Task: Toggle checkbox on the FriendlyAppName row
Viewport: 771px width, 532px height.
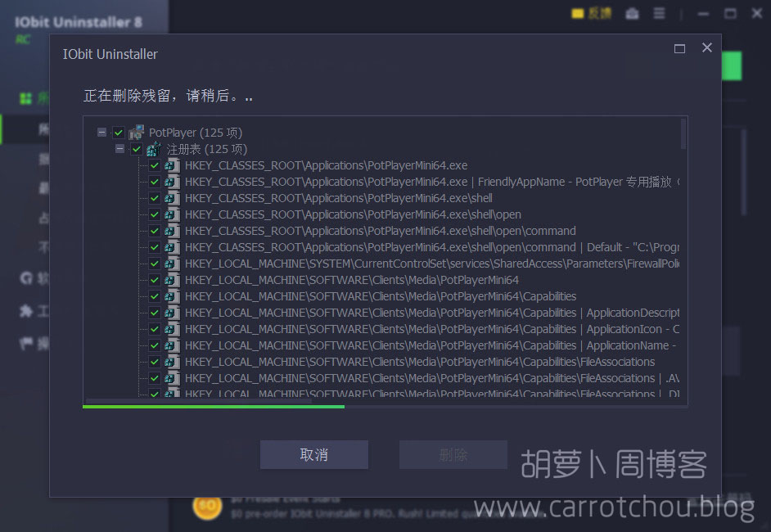Action: pos(155,182)
